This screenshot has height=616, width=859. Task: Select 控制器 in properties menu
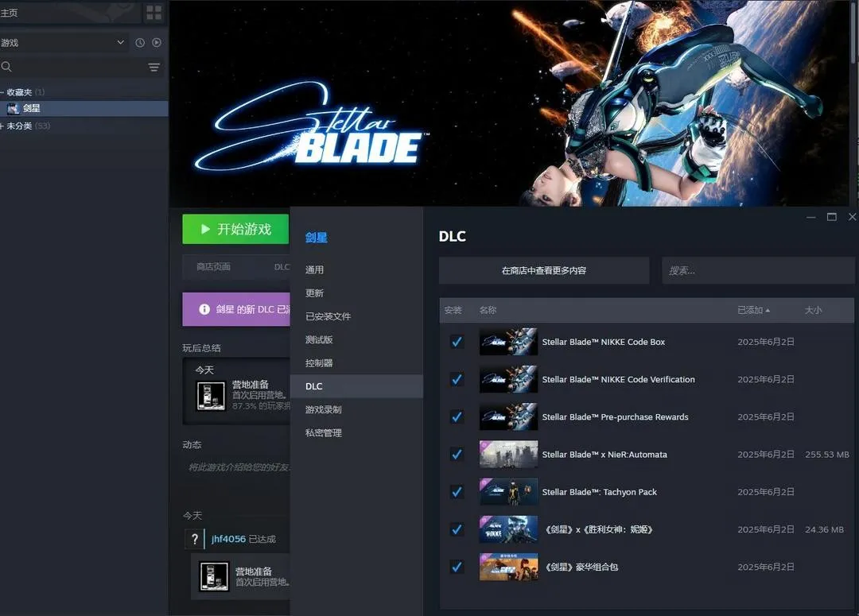click(x=319, y=362)
